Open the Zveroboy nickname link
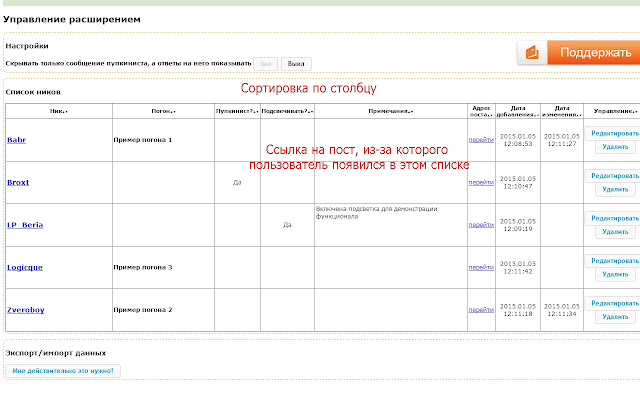Viewport: 640px width, 400px height. coord(25,310)
